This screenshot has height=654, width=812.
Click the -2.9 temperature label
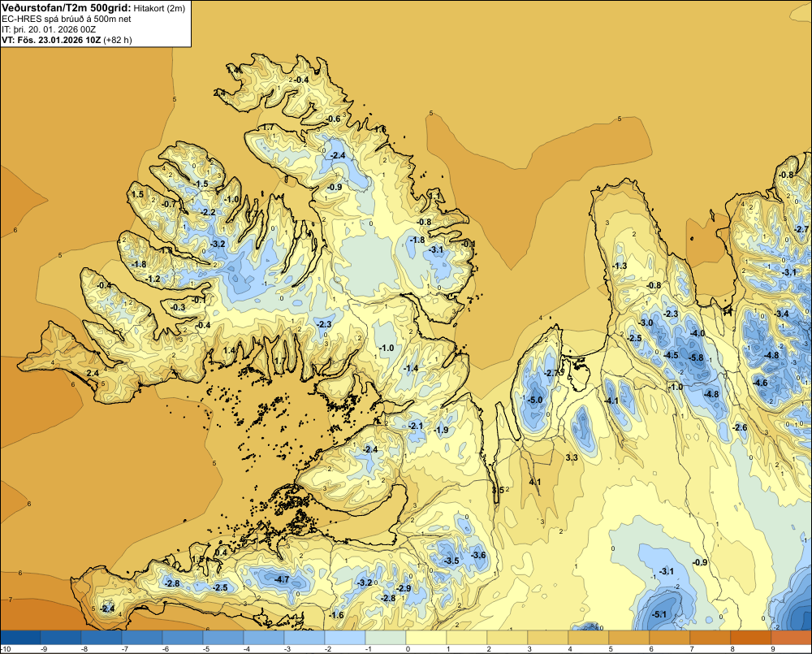[x=404, y=588]
